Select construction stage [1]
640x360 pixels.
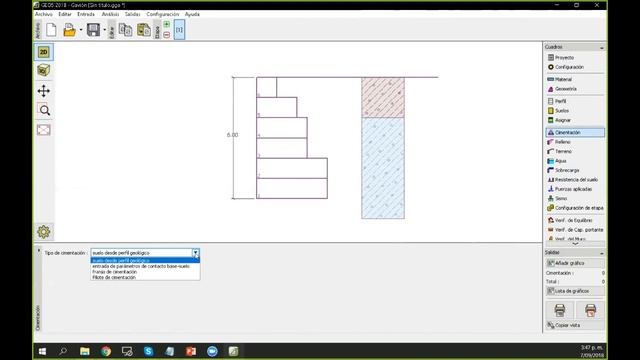(x=179, y=30)
